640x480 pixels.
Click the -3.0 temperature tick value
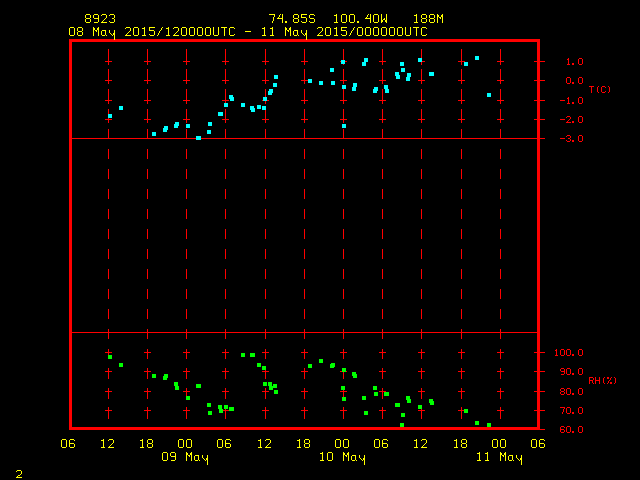571,139
